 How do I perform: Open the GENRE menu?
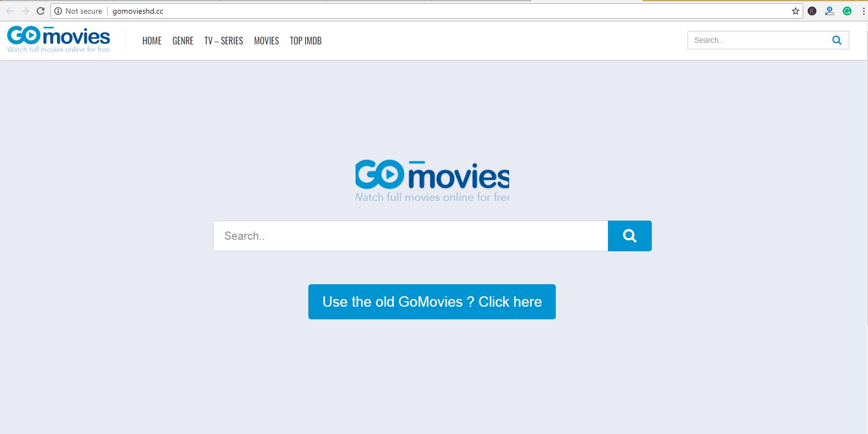click(x=183, y=41)
